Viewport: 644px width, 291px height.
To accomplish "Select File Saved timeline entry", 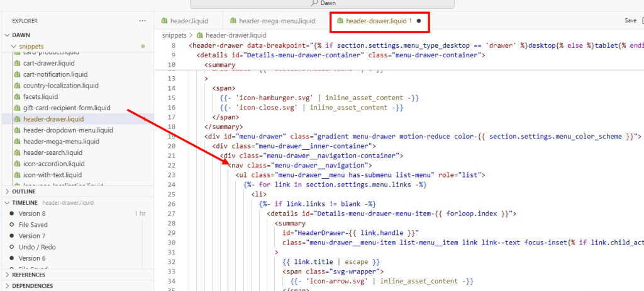I will pos(33,225).
